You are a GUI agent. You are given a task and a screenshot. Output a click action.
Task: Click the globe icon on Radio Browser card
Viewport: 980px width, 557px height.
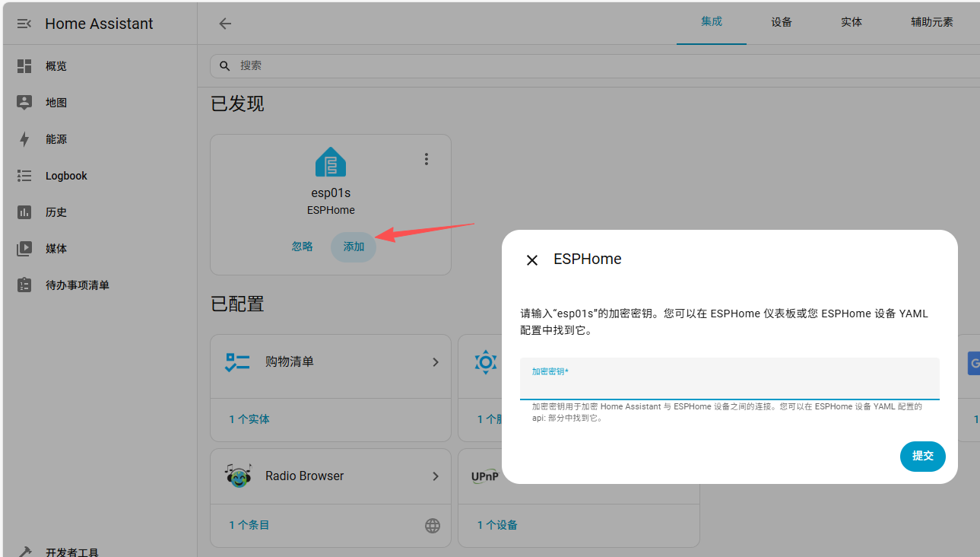click(433, 525)
